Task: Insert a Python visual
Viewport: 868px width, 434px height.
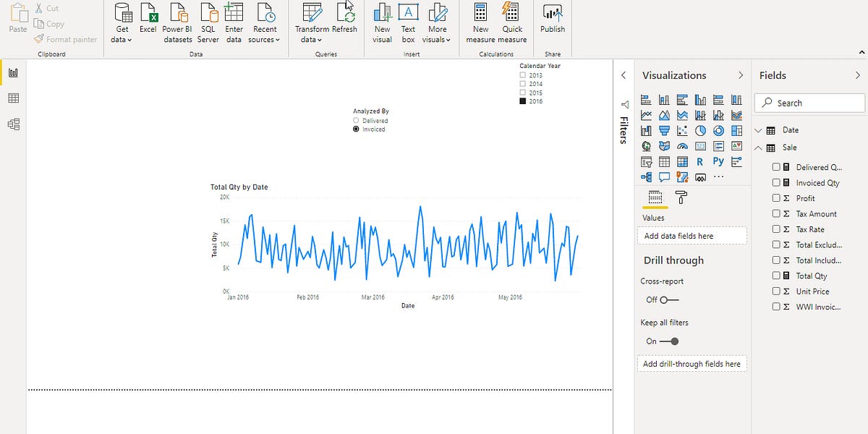Action: tap(720, 161)
